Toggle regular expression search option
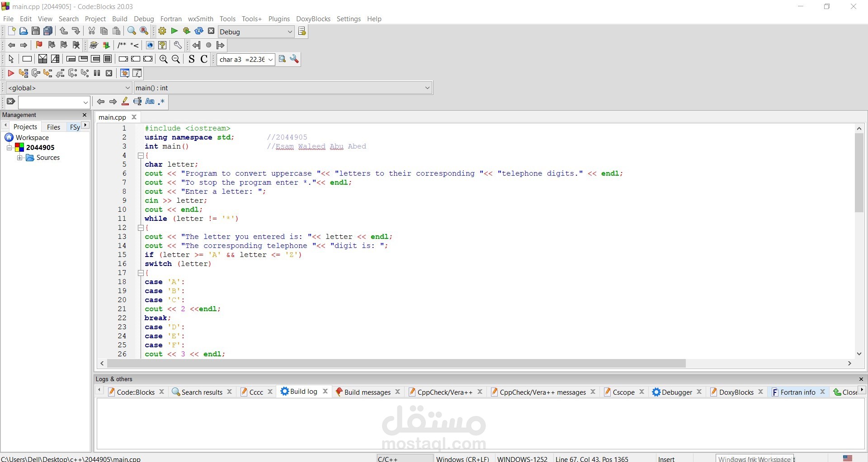This screenshot has height=462, width=868. coord(161,102)
